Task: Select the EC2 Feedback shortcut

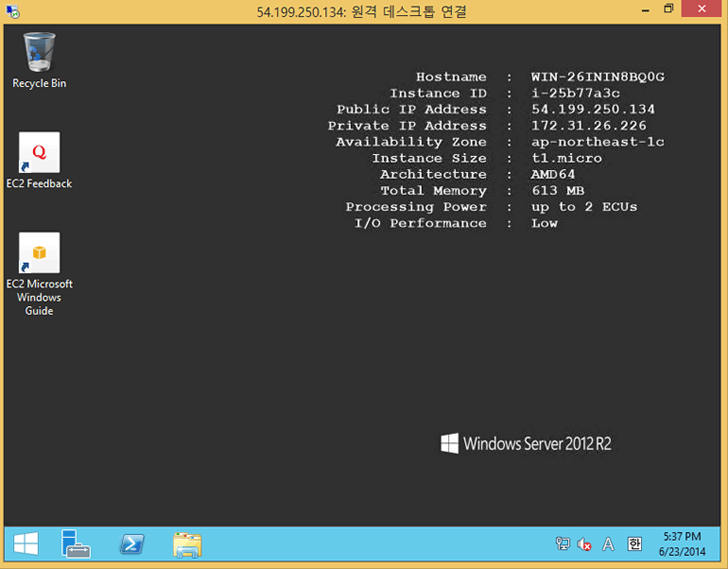Action: [39, 153]
